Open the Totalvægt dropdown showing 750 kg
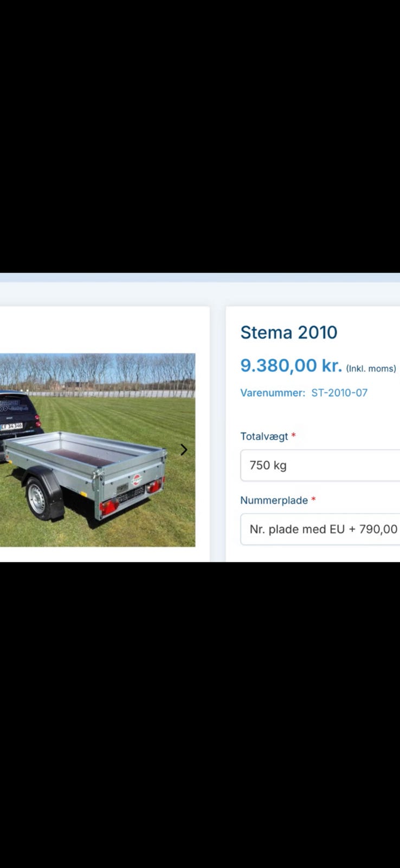400x868 pixels. pyautogui.click(x=320, y=465)
